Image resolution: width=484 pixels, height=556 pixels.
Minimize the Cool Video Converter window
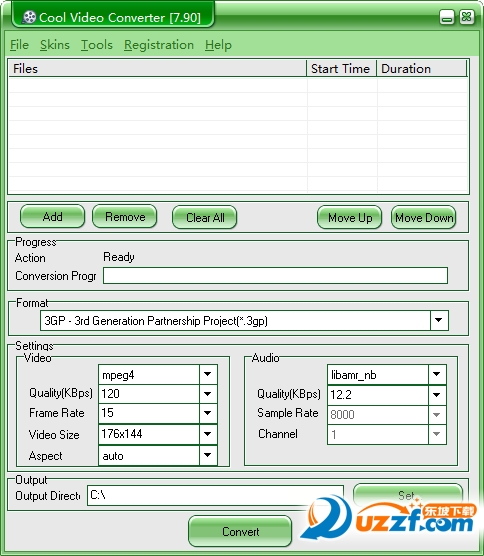[x=447, y=17]
